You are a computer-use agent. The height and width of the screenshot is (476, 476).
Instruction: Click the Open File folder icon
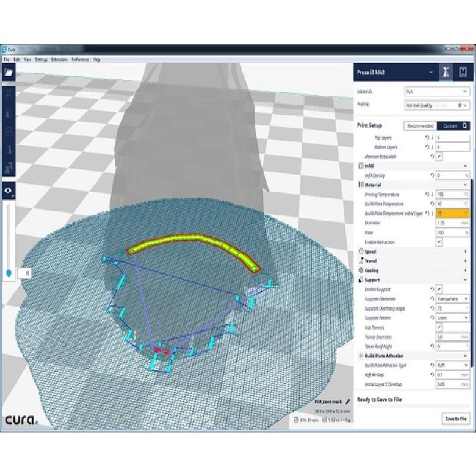click(8, 72)
